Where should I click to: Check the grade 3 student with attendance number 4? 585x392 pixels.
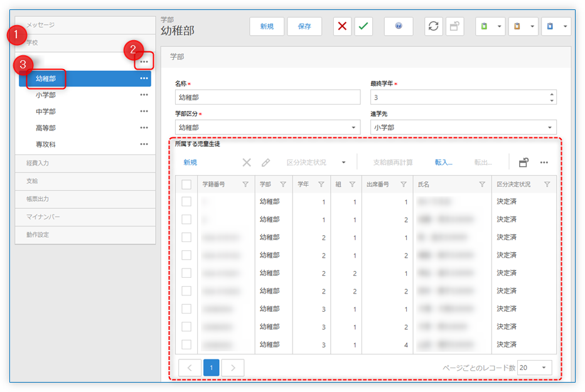click(186, 345)
